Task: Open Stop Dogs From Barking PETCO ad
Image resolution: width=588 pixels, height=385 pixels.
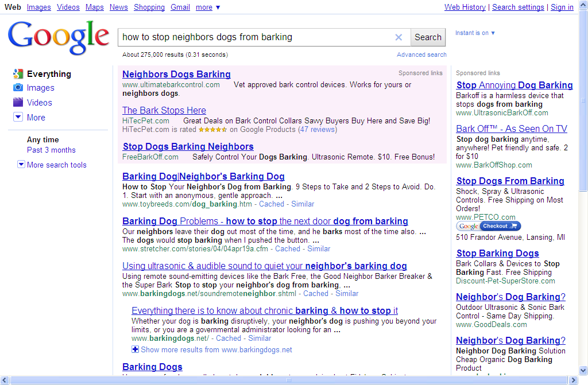Action: click(x=510, y=181)
